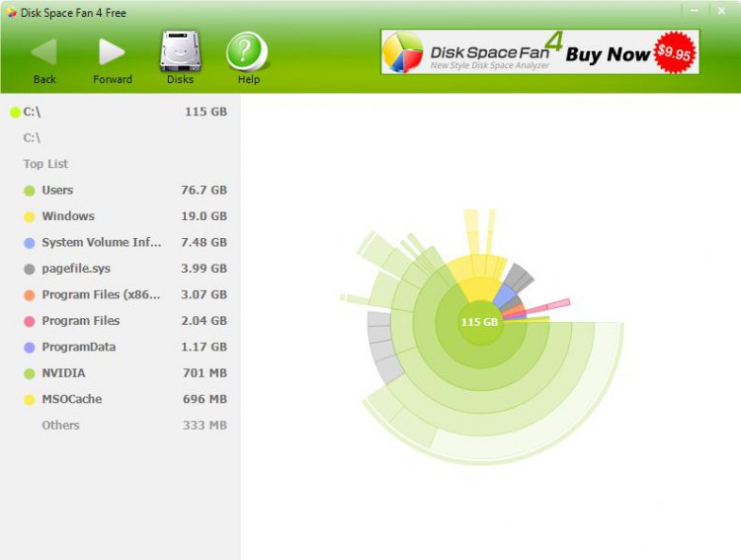741x560 pixels.
Task: Click the red $9.95 price badge
Action: pos(675,52)
